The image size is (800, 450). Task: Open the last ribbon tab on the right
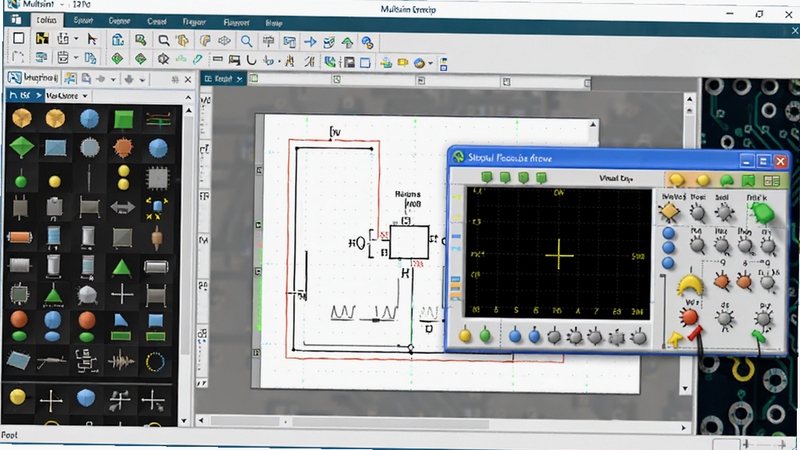pyautogui.click(x=273, y=23)
